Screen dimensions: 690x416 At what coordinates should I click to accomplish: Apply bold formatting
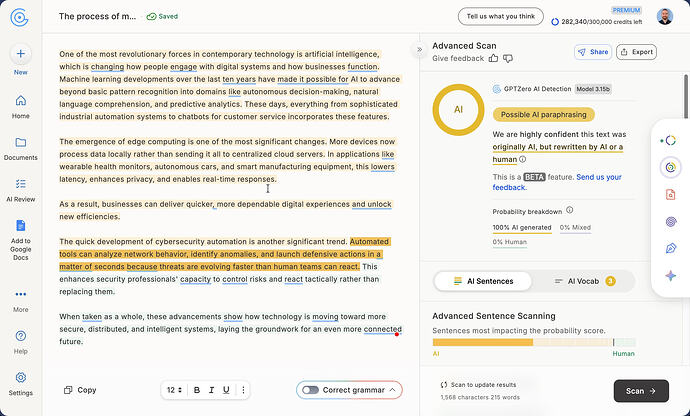pyautogui.click(x=197, y=390)
